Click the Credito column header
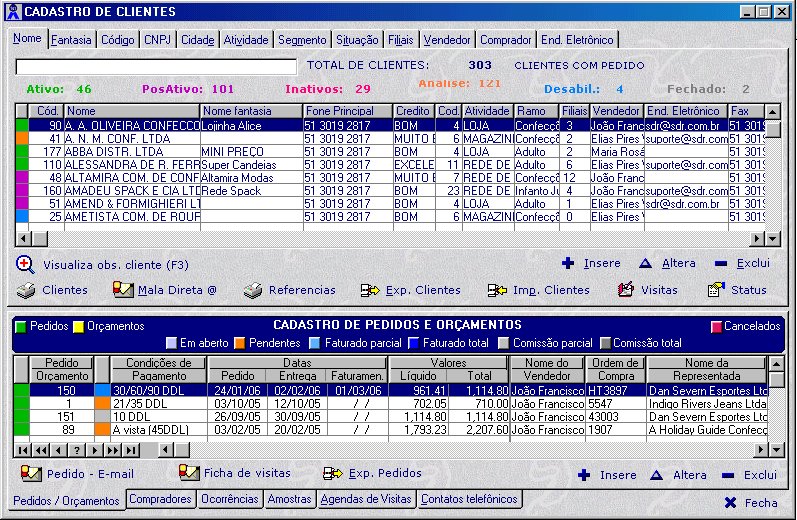 coord(414,111)
